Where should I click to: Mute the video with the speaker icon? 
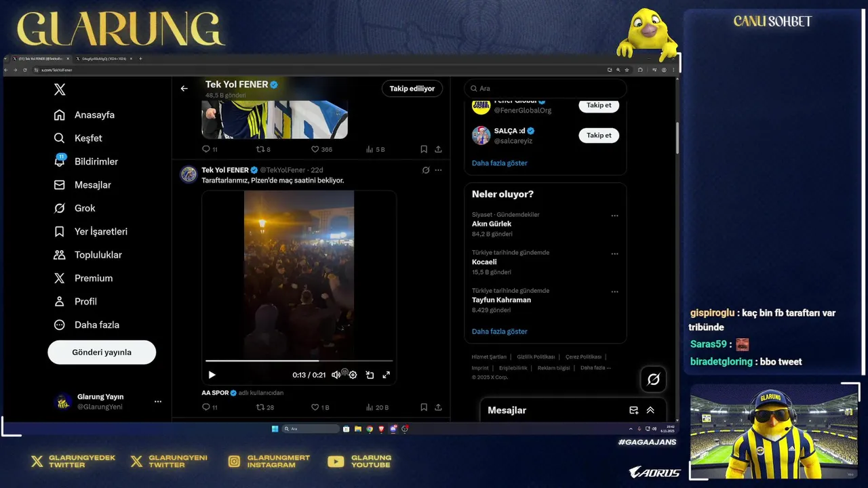point(336,375)
